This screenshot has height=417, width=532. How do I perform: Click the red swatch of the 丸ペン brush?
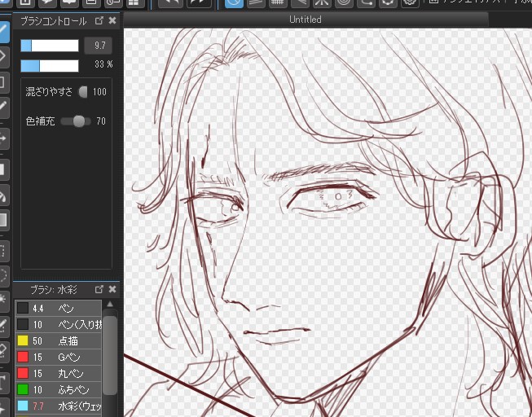click(x=23, y=373)
